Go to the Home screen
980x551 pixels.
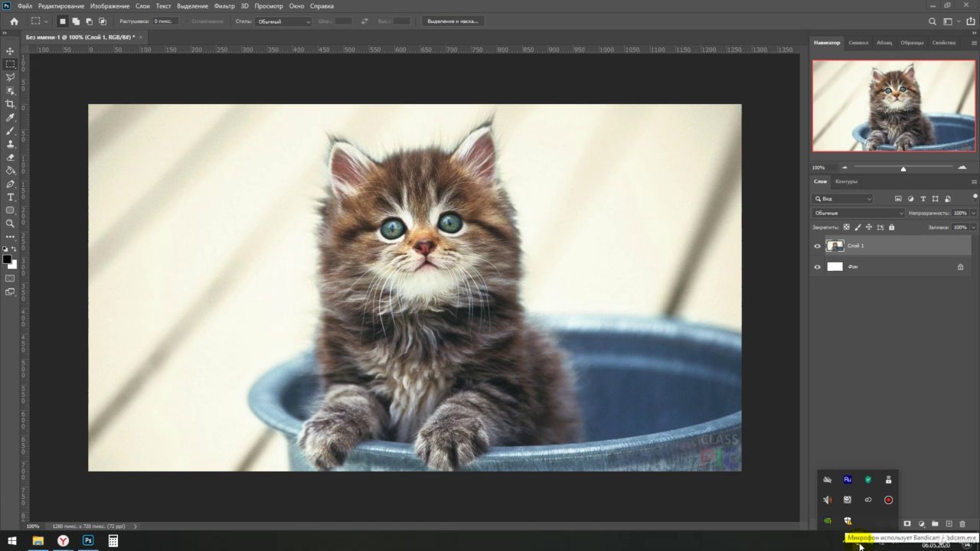point(14,21)
